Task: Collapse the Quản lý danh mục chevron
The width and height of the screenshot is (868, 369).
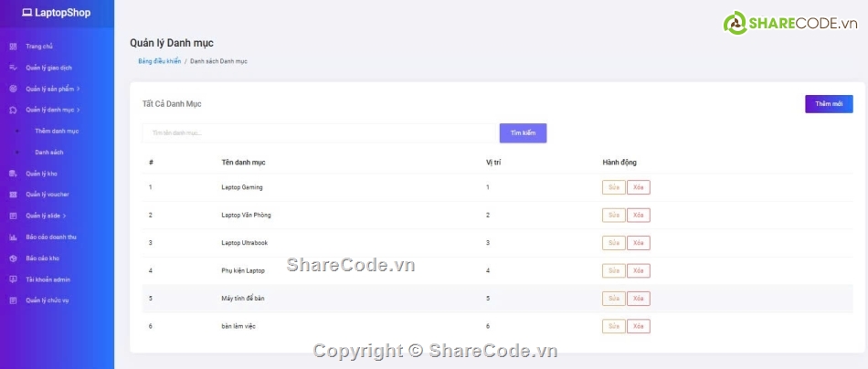Action: pyautogui.click(x=78, y=111)
